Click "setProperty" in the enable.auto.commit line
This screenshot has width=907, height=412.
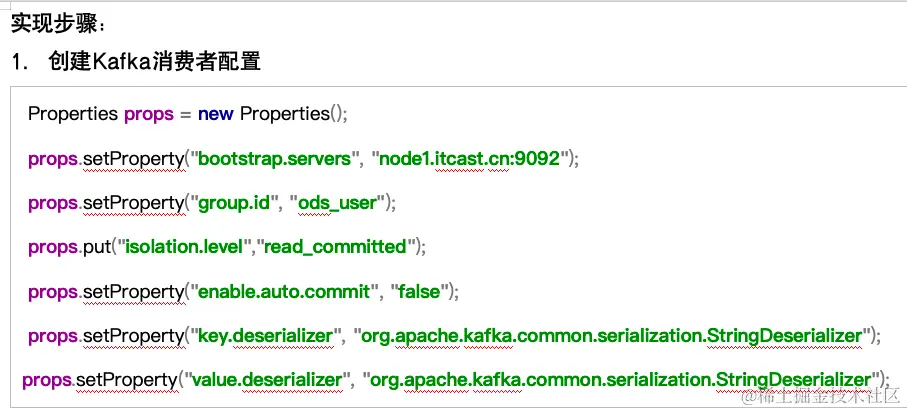point(133,291)
